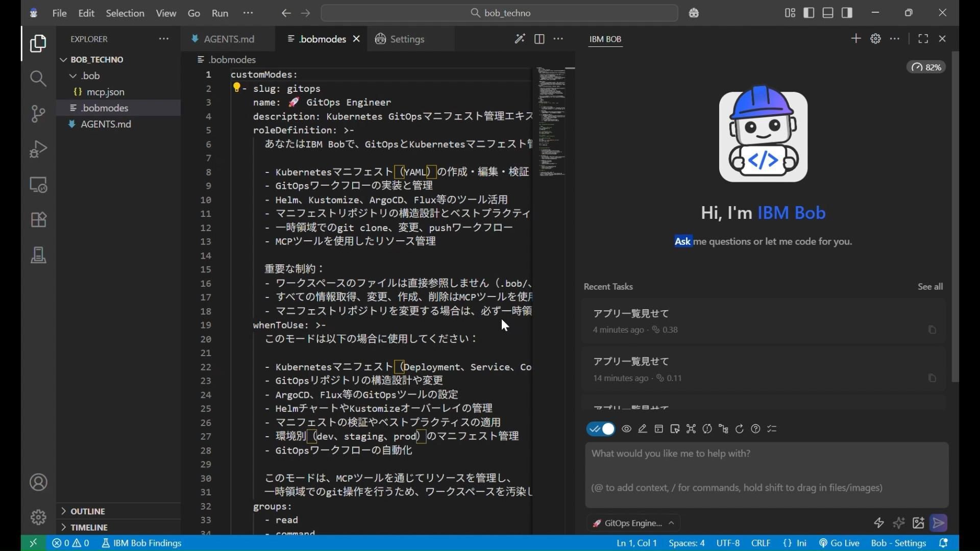Split the editor to the right

[x=539, y=39]
